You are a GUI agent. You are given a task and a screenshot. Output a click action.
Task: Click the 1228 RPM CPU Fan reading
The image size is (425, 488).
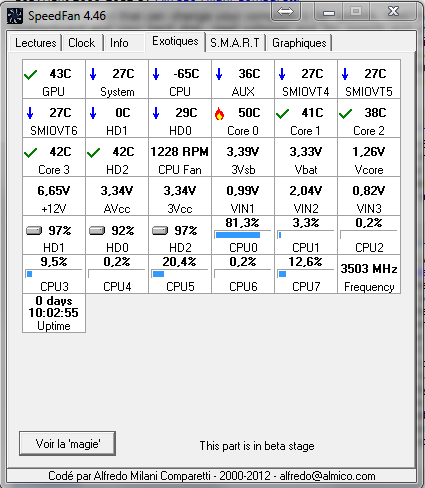pyautogui.click(x=180, y=157)
